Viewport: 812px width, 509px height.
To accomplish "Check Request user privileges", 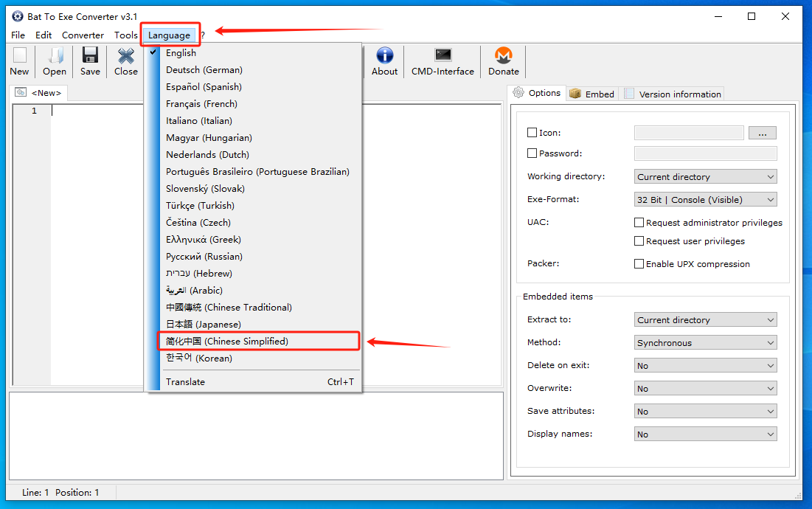I will 639,241.
